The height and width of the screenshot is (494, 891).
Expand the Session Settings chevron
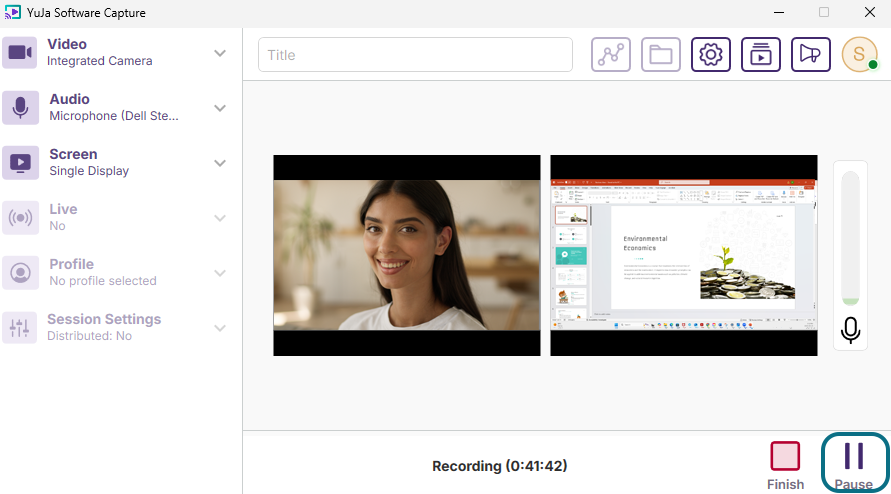220,329
